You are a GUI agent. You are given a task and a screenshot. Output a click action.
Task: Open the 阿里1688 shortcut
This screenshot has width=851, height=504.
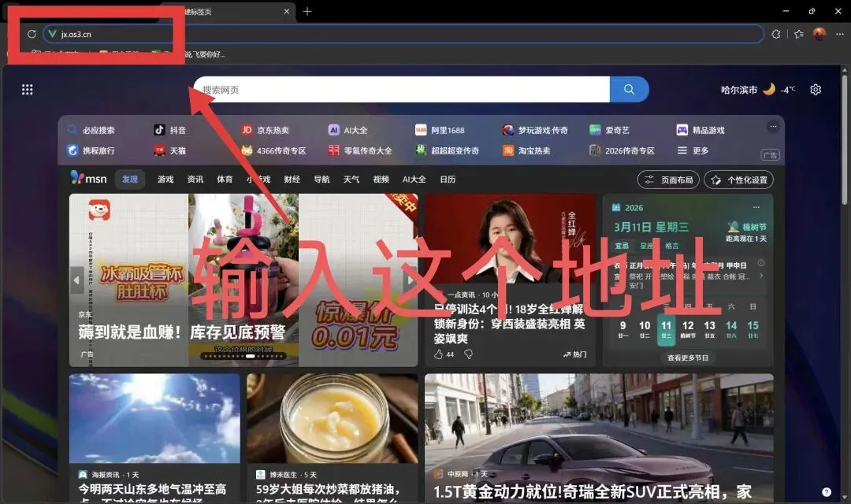[440, 130]
